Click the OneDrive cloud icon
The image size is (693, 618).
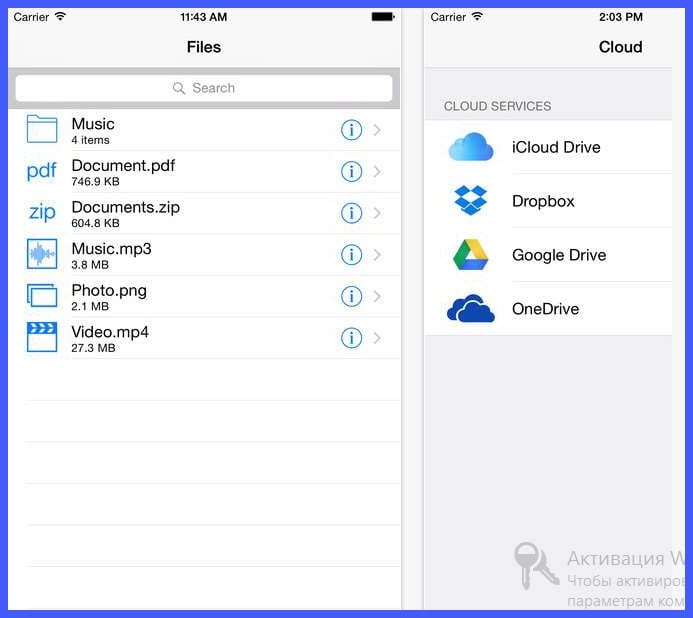(x=471, y=309)
